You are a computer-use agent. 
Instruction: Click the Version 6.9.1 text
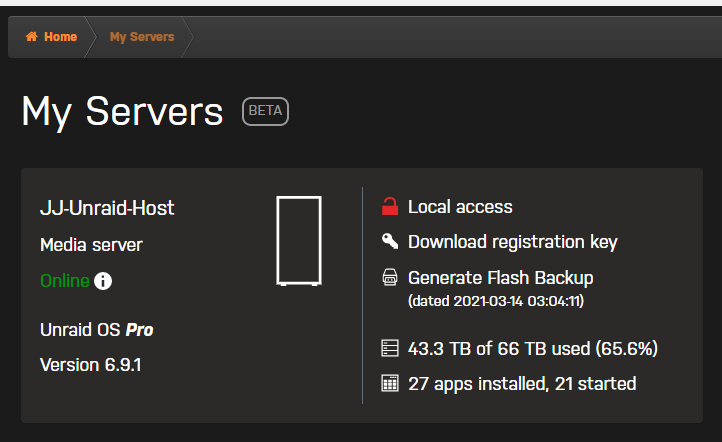tap(91, 365)
